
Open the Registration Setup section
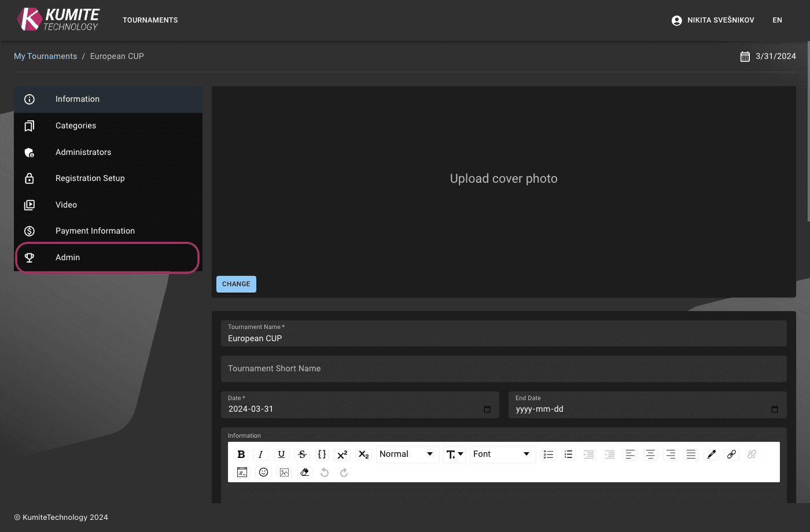coord(90,178)
